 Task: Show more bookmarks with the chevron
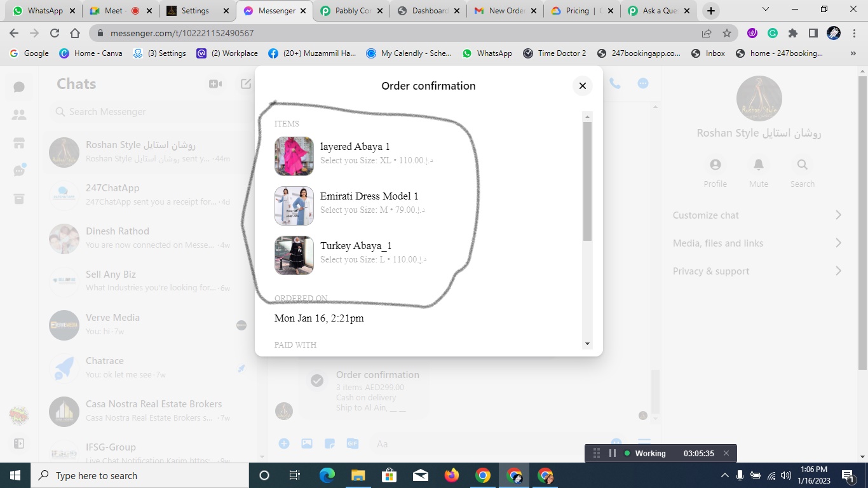[853, 53]
